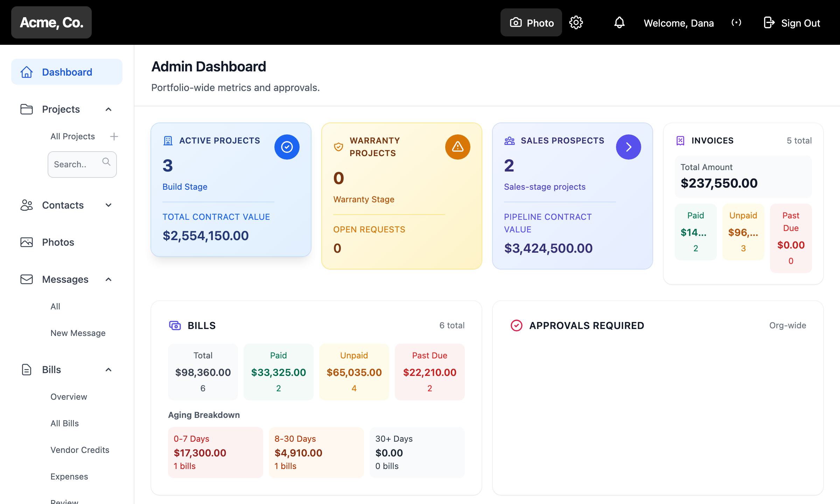Screen dimensions: 840x504
Task: Open Bills Overview in sidebar
Action: [x=69, y=397]
